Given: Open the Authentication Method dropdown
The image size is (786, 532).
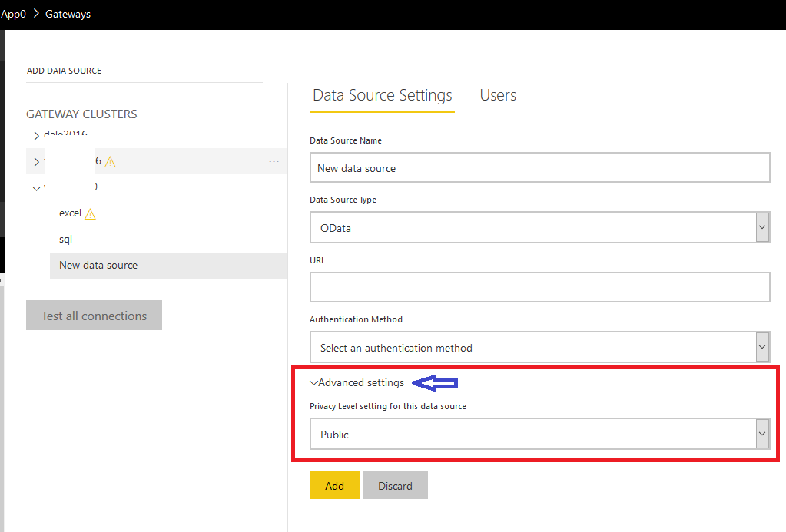Looking at the screenshot, I should (x=761, y=348).
